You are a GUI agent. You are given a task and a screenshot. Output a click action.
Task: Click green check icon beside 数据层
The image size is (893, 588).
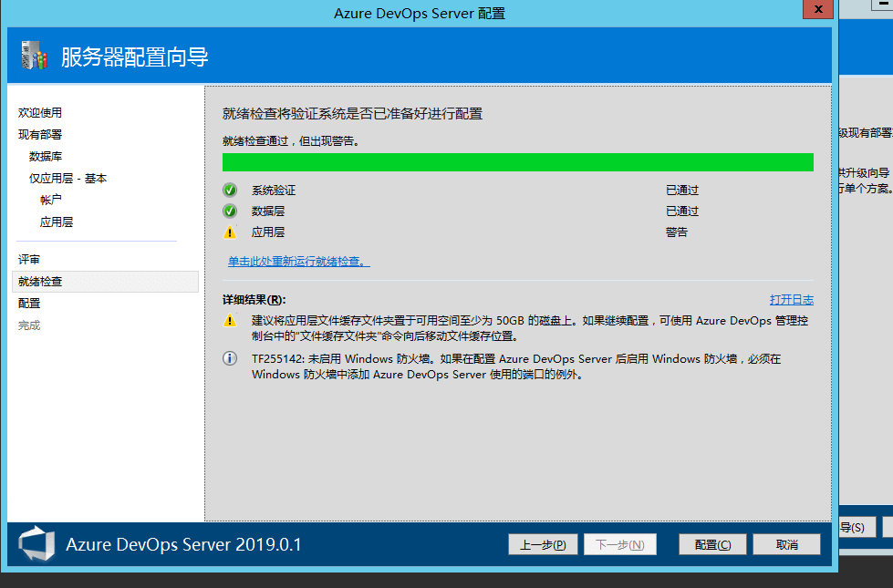pos(230,211)
